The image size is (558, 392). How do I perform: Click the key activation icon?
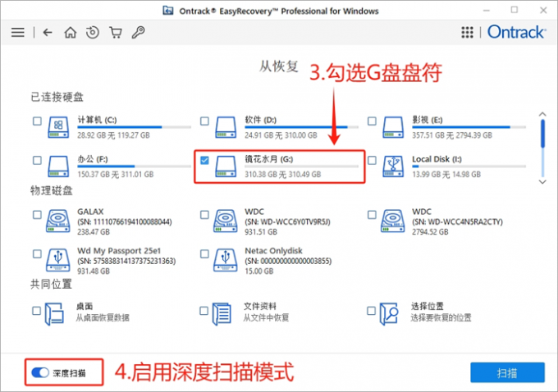pos(138,33)
